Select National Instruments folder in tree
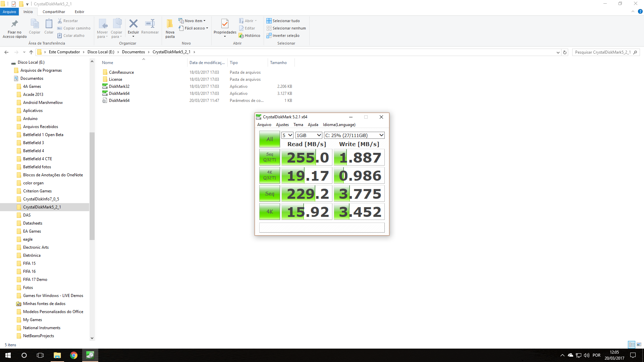The height and width of the screenshot is (362, 644). 42,328
